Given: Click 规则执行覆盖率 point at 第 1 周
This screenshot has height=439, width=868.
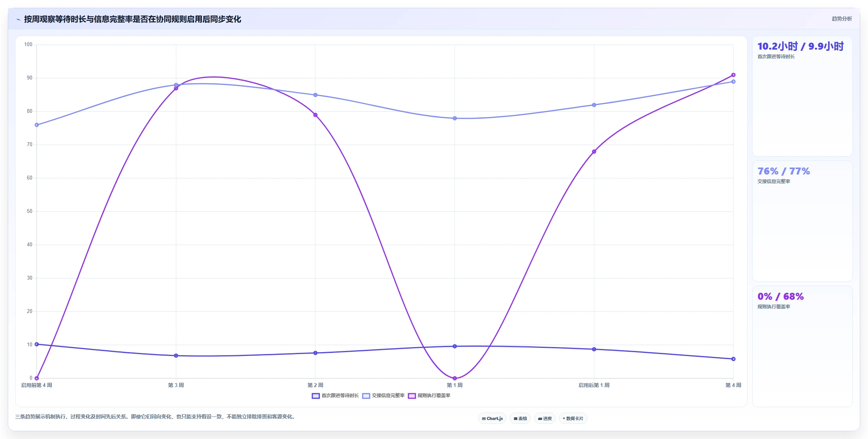Looking at the screenshot, I should tap(455, 378).
